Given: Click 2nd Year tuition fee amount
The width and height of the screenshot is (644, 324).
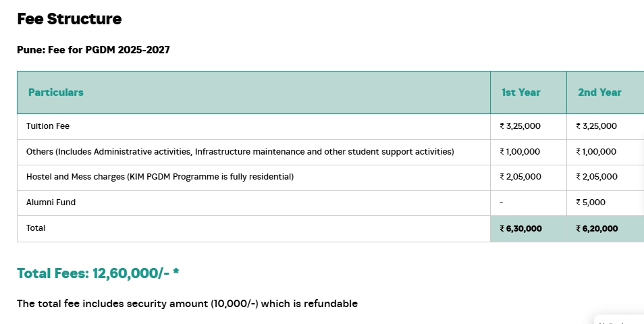Looking at the screenshot, I should 596,126.
